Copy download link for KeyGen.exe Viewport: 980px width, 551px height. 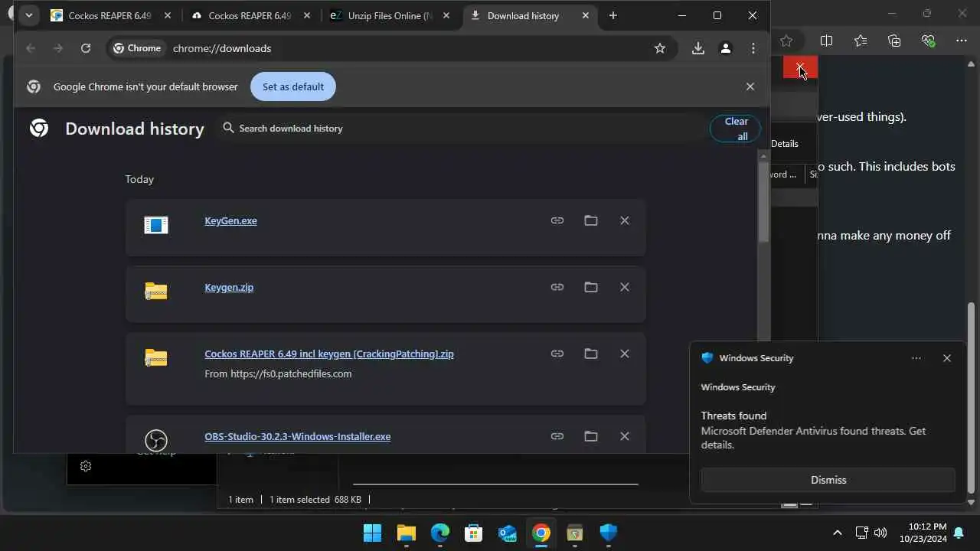557,220
